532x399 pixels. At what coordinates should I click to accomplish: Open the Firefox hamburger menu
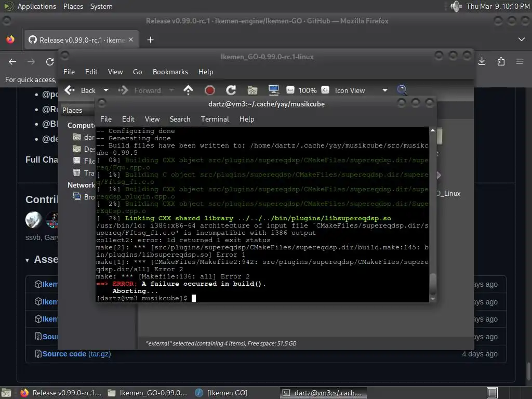coord(520,61)
